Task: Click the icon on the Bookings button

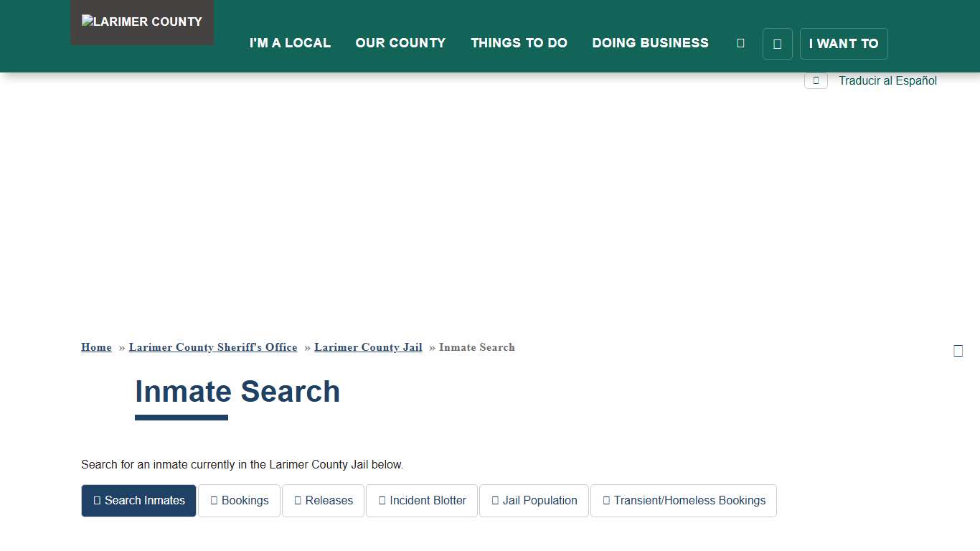Action: (x=214, y=500)
